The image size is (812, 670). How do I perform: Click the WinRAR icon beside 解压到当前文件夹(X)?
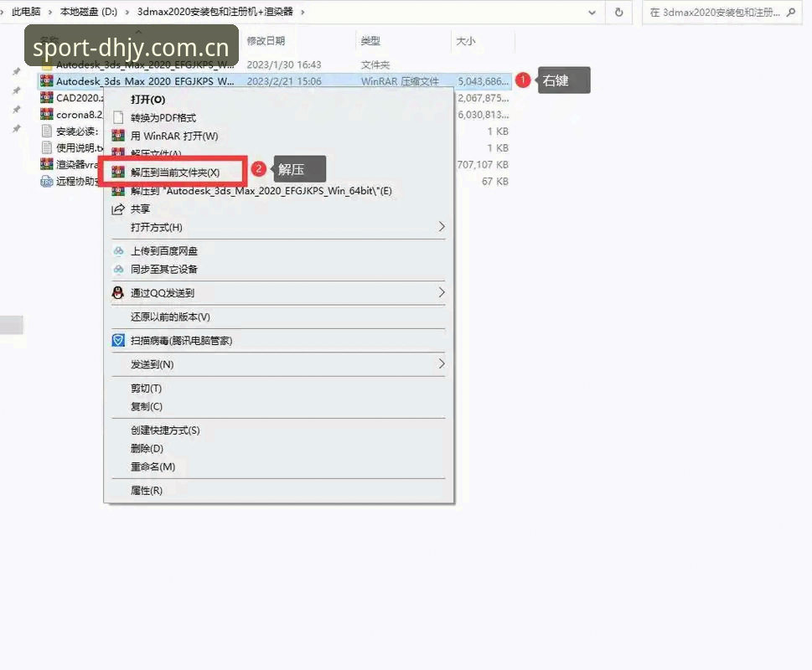(118, 172)
